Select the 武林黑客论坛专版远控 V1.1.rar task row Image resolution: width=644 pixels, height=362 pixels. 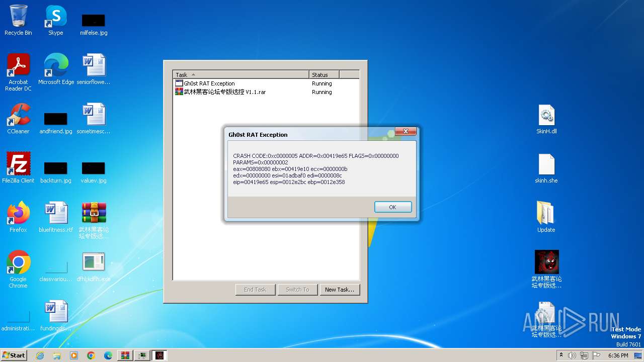click(266, 92)
